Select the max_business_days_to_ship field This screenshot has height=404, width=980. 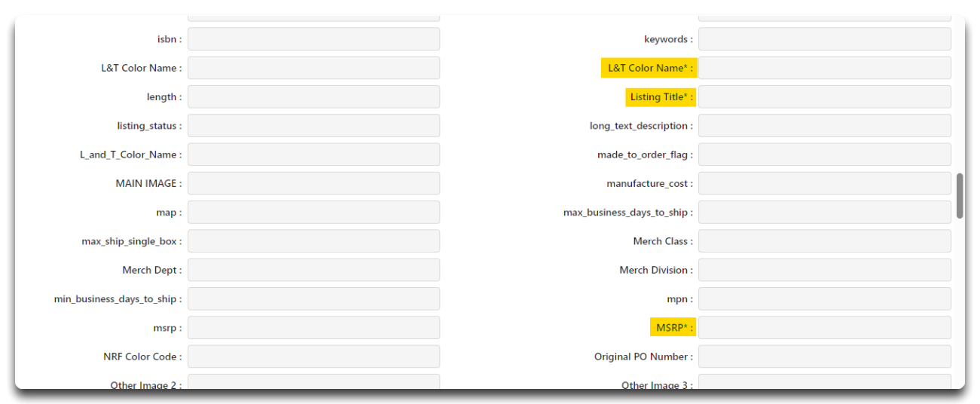tap(825, 213)
